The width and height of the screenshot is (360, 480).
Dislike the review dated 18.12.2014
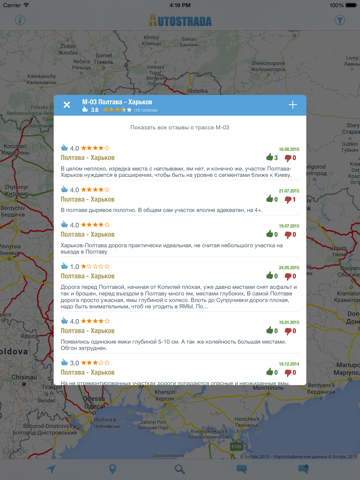point(290,372)
